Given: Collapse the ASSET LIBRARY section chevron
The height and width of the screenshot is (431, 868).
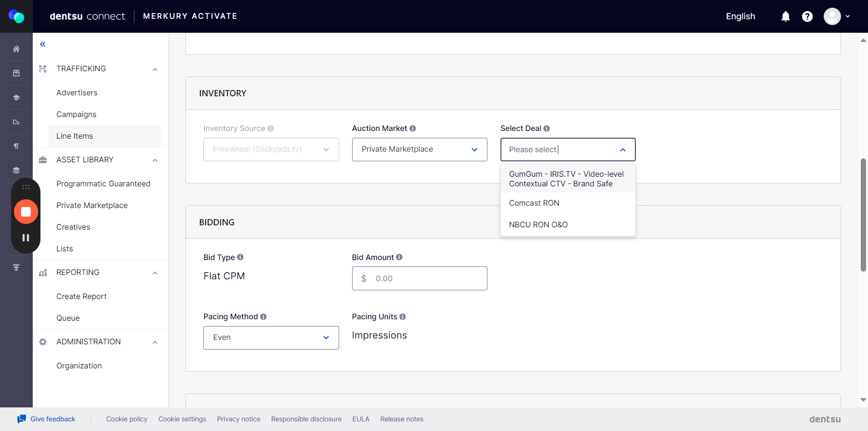Looking at the screenshot, I should pos(155,160).
